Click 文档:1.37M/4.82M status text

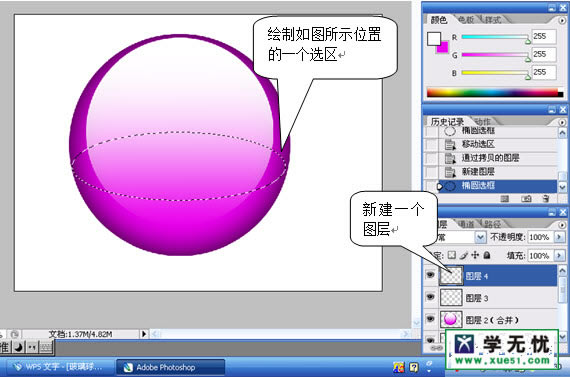(x=80, y=334)
